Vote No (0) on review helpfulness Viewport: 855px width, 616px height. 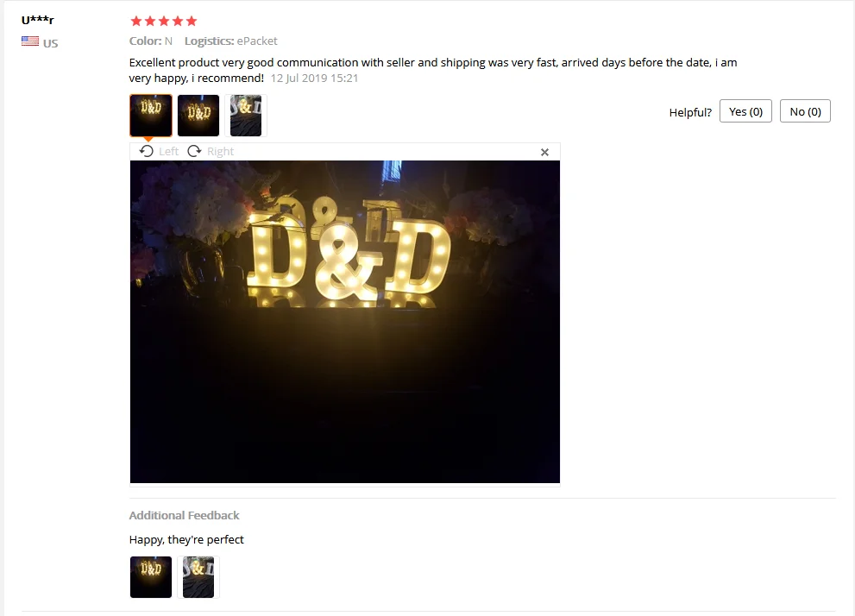805,111
